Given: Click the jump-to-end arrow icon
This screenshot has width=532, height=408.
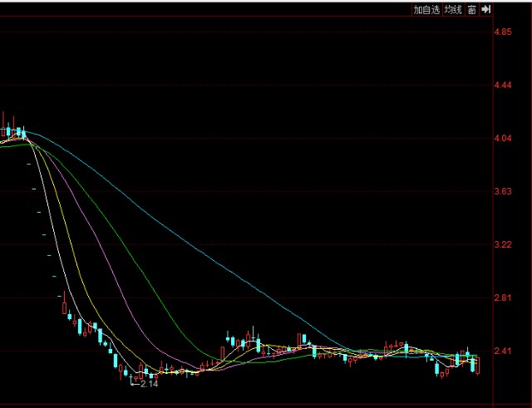Looking at the screenshot, I should click(485, 9).
